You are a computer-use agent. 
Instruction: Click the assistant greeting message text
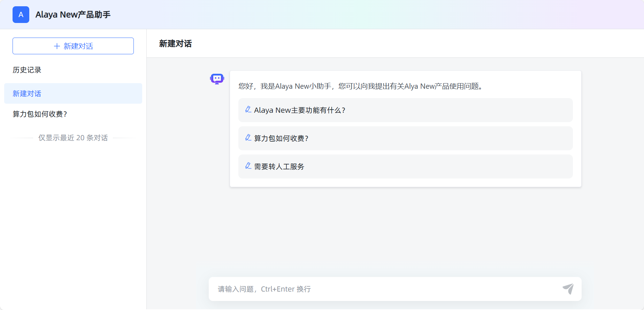[360, 86]
